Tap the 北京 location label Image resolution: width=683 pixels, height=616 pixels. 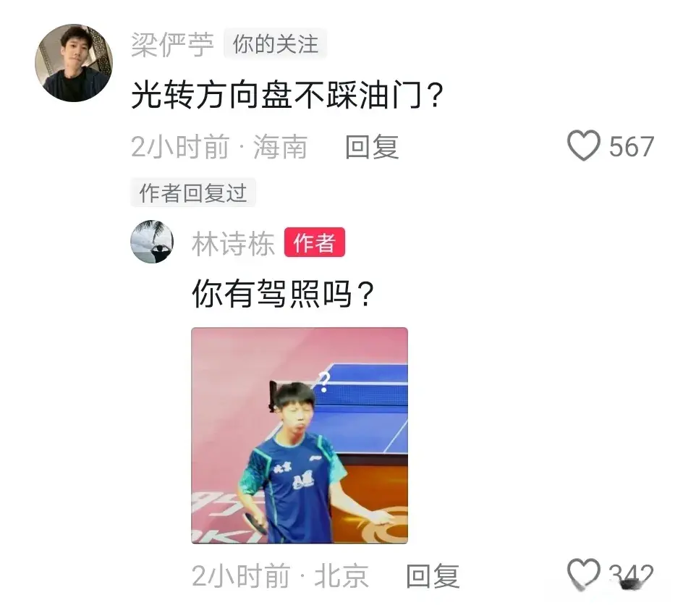click(x=341, y=576)
